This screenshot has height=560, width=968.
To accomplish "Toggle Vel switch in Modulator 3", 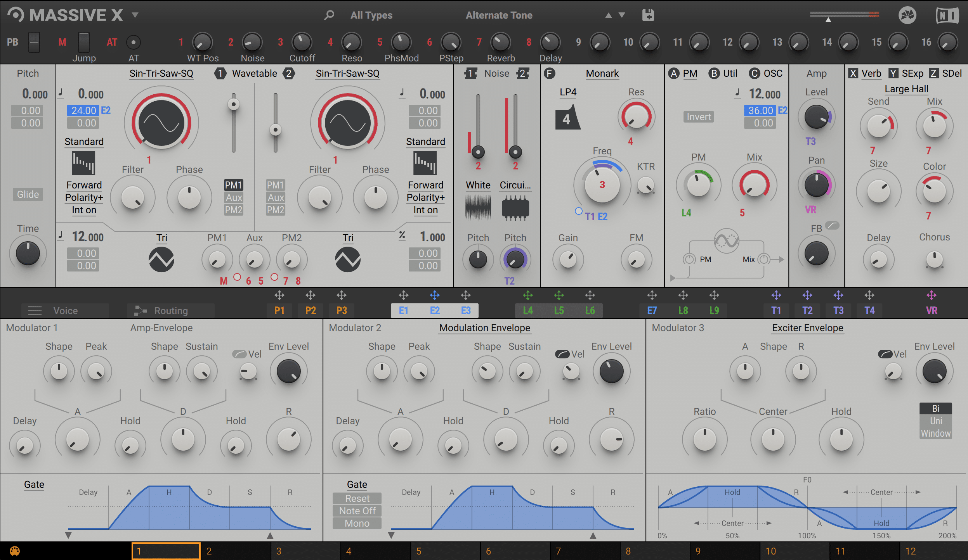I will (x=885, y=354).
